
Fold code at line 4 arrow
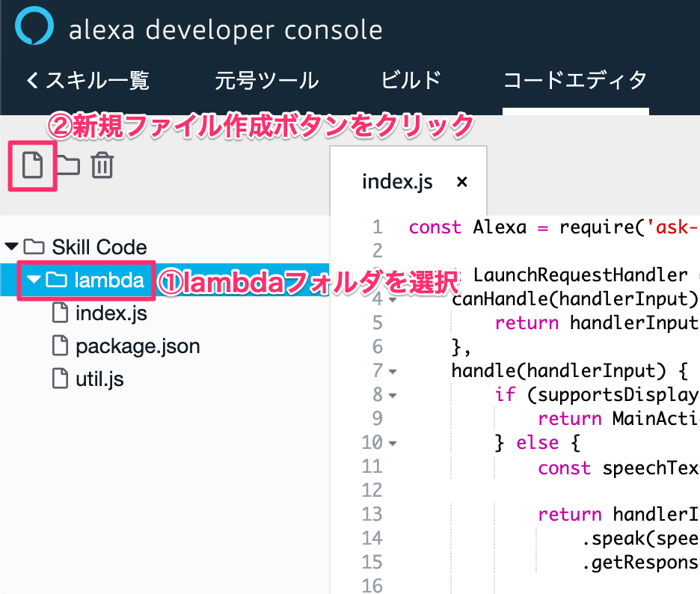click(393, 300)
